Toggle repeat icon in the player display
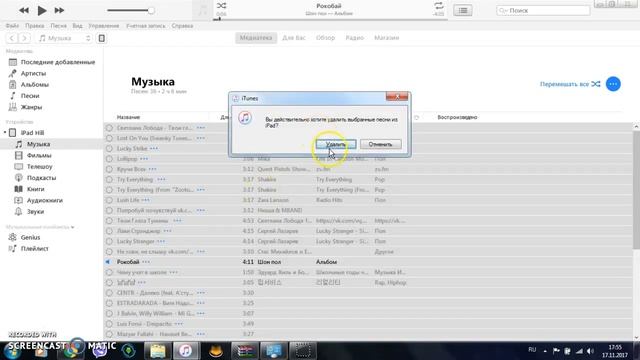640x360 pixels. pos(439,6)
